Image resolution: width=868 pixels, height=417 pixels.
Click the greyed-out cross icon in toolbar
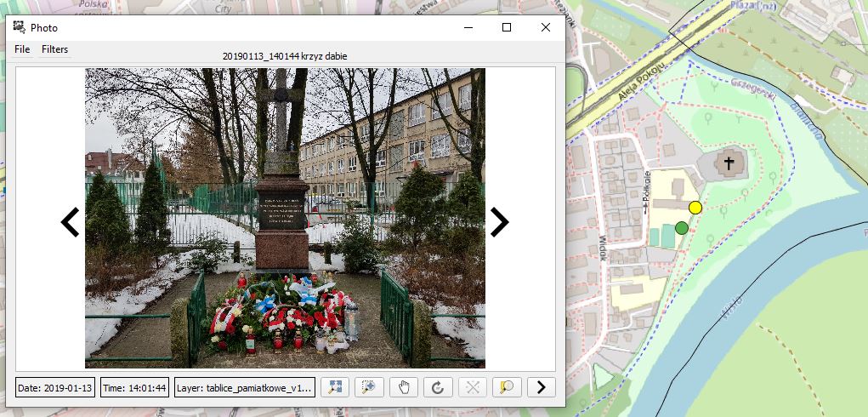(473, 387)
